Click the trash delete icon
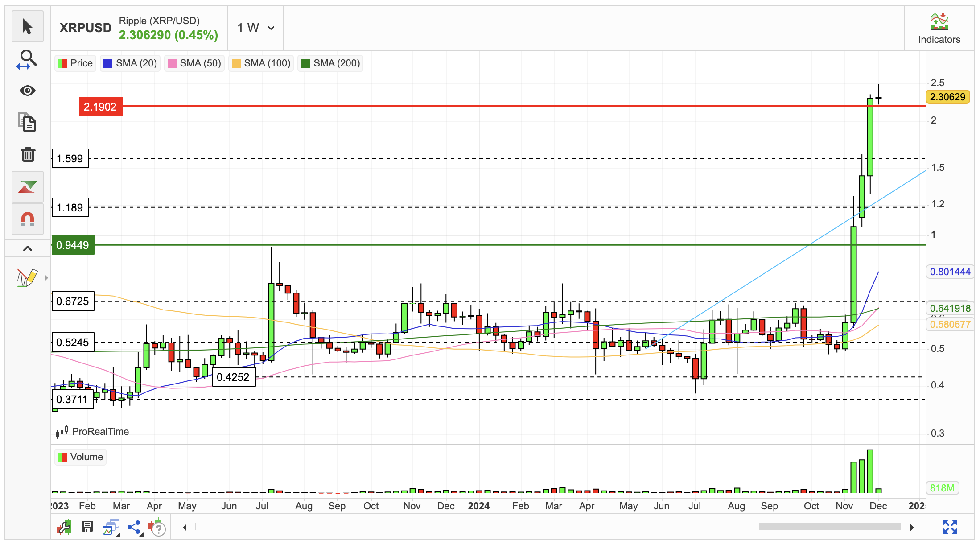The width and height of the screenshot is (980, 545). click(x=28, y=154)
